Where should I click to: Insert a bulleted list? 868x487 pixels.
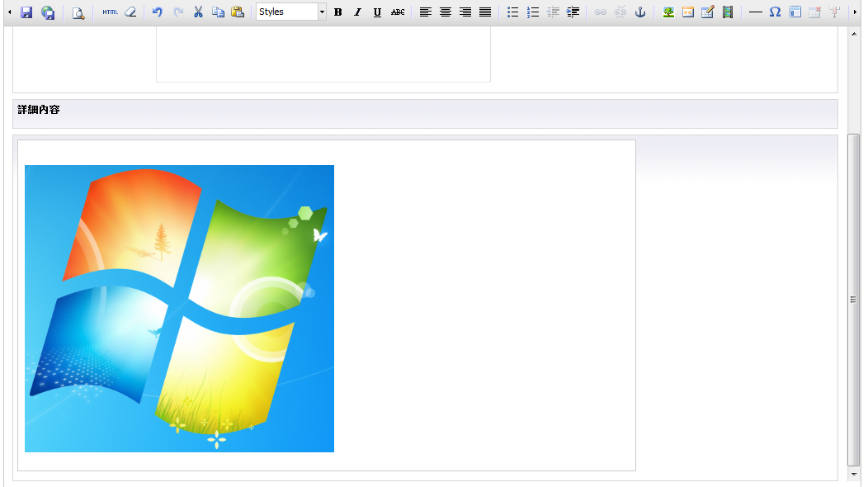(512, 12)
